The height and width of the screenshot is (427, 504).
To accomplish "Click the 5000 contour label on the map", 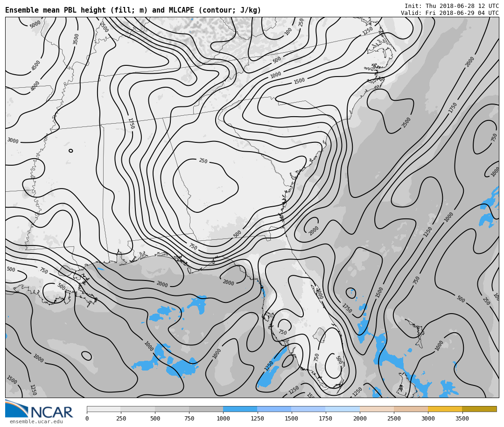I will 35,24.
